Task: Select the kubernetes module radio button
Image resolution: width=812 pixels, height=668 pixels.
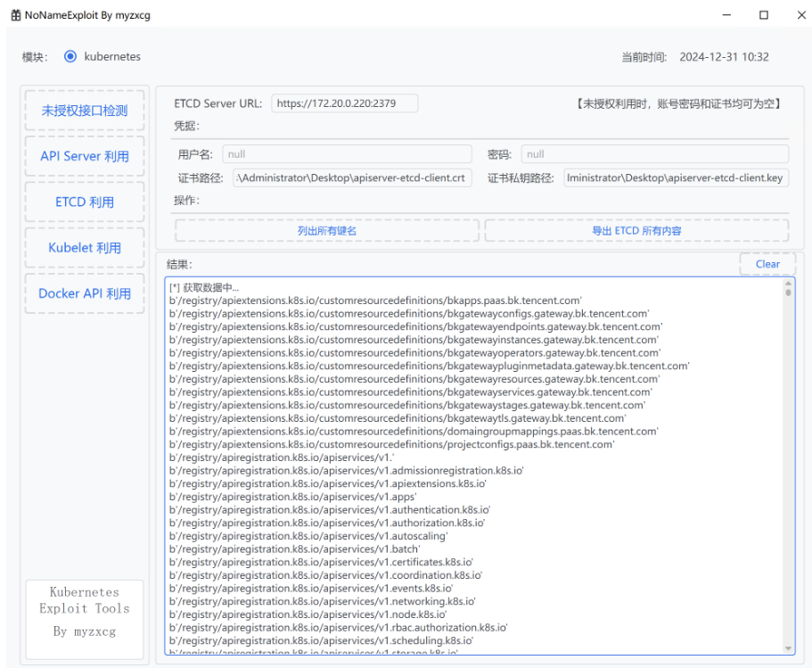Action: 70,56
